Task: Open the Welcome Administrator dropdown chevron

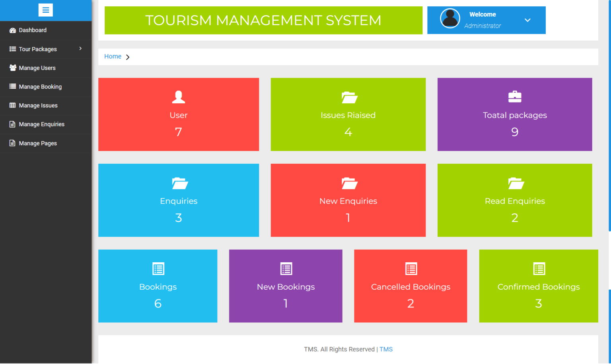Action: (x=527, y=20)
